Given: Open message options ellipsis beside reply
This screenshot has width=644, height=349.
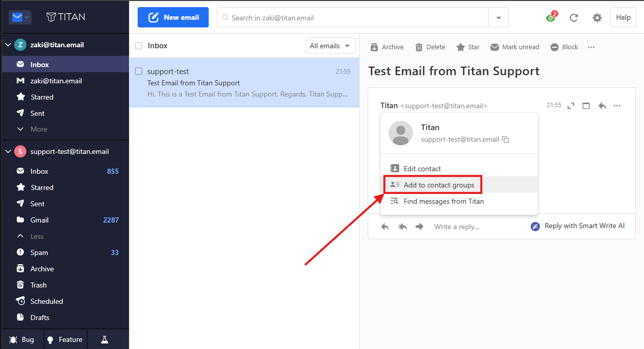Looking at the screenshot, I should pyautogui.click(x=617, y=106).
